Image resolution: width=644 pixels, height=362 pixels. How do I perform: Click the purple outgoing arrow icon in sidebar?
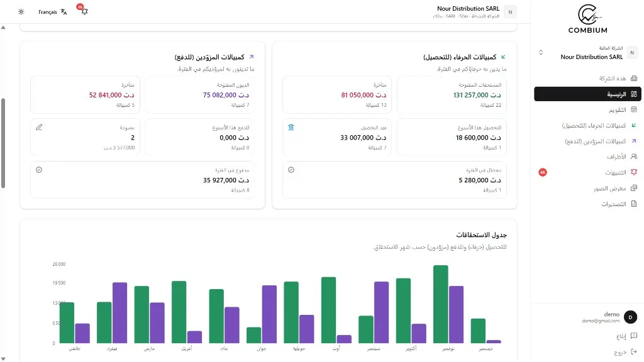(634, 141)
